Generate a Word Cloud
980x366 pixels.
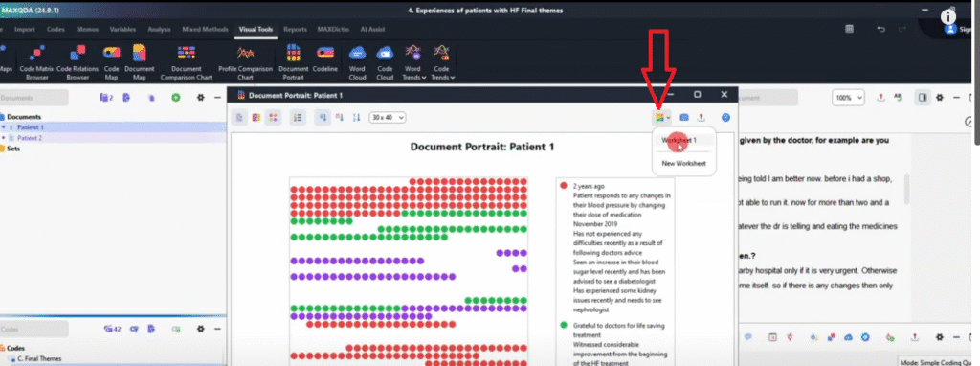pyautogui.click(x=358, y=61)
